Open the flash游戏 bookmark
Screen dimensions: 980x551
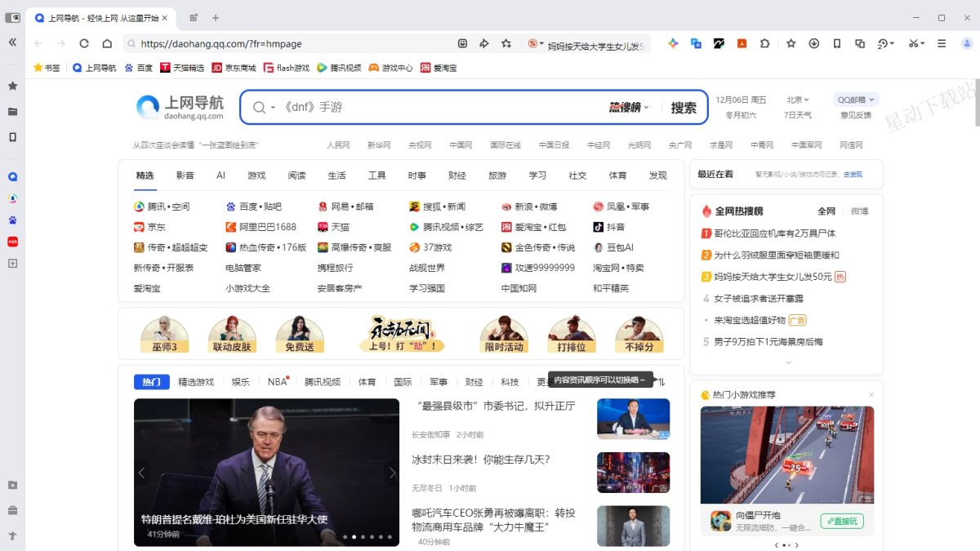[x=287, y=68]
